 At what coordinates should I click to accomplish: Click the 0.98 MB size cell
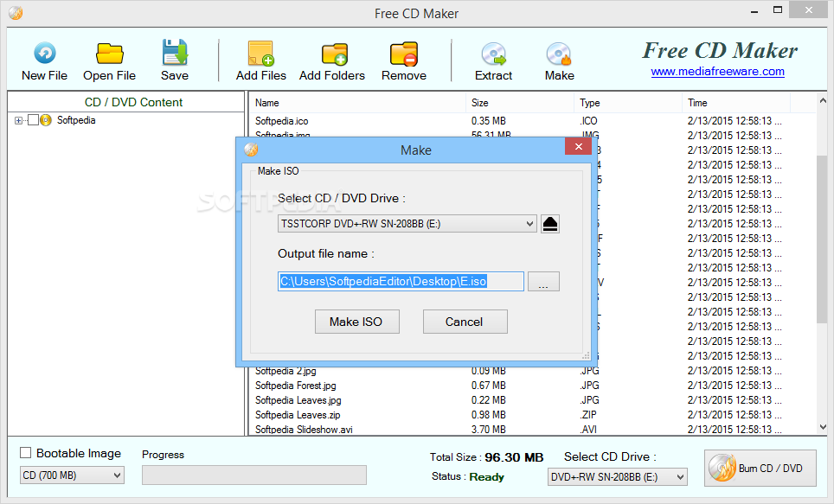click(488, 415)
